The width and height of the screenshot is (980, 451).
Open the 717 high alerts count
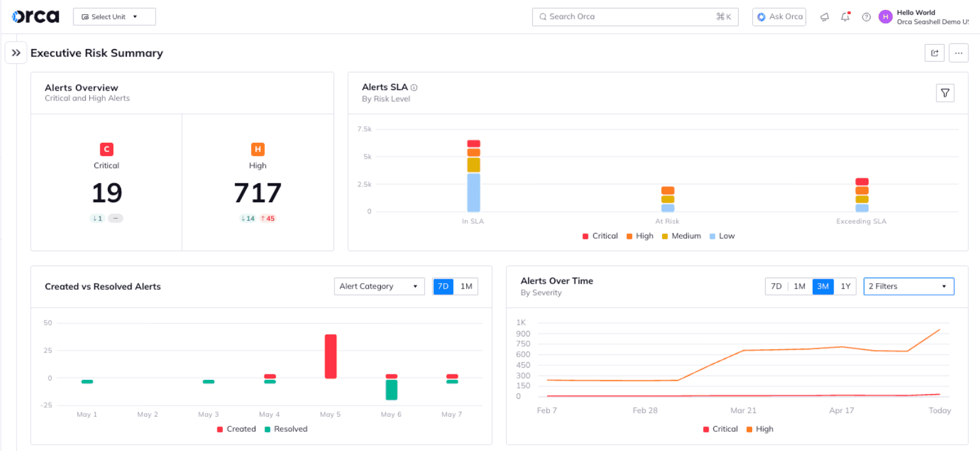[258, 193]
